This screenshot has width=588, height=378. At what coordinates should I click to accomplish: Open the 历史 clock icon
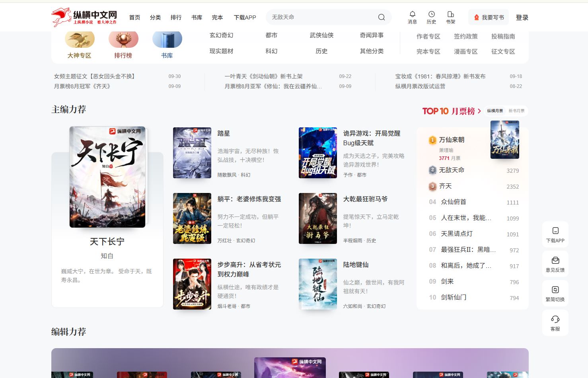(x=431, y=14)
